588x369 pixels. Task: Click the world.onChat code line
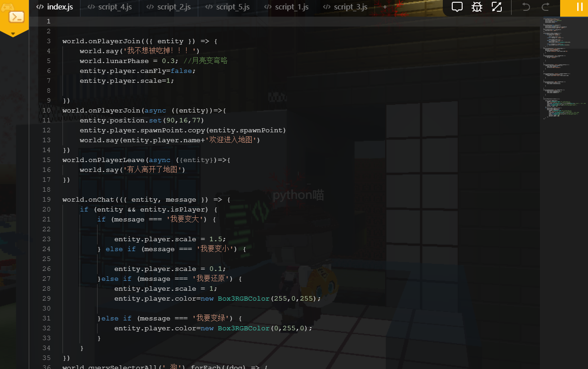coord(147,199)
